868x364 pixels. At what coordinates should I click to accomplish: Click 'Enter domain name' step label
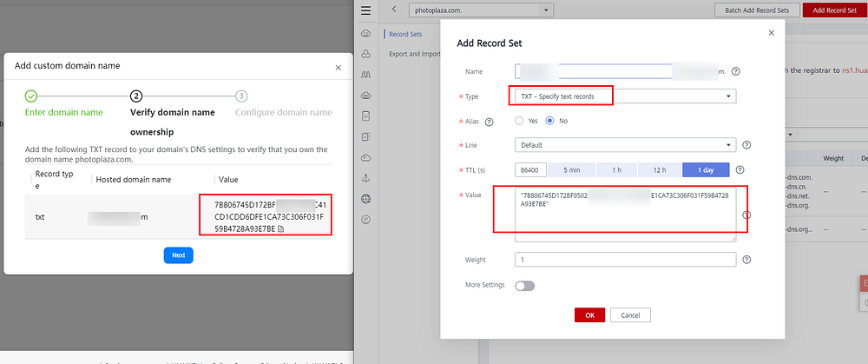tap(64, 112)
